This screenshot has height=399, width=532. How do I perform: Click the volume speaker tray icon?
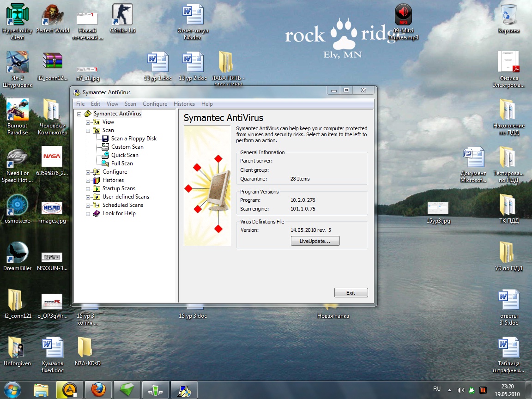click(460, 390)
